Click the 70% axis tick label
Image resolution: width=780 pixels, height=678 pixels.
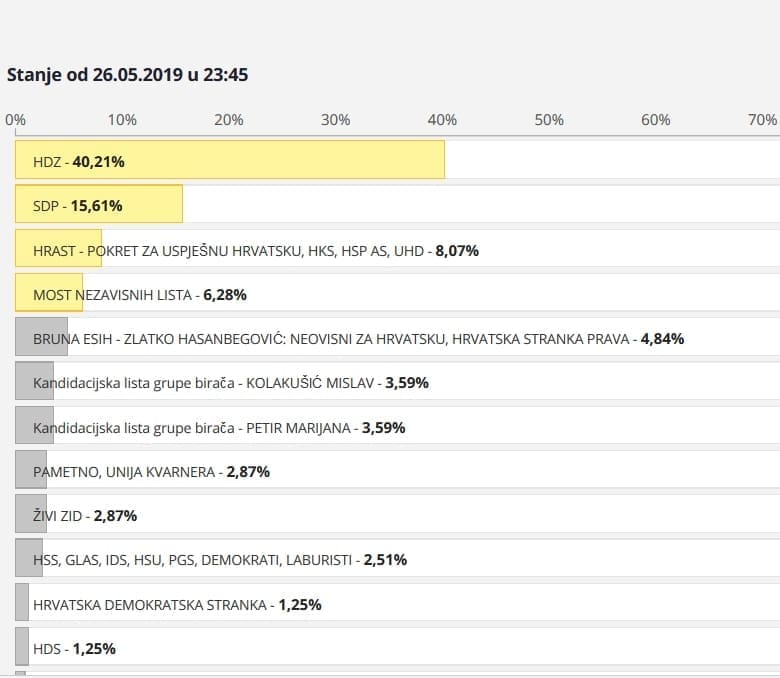click(x=762, y=120)
